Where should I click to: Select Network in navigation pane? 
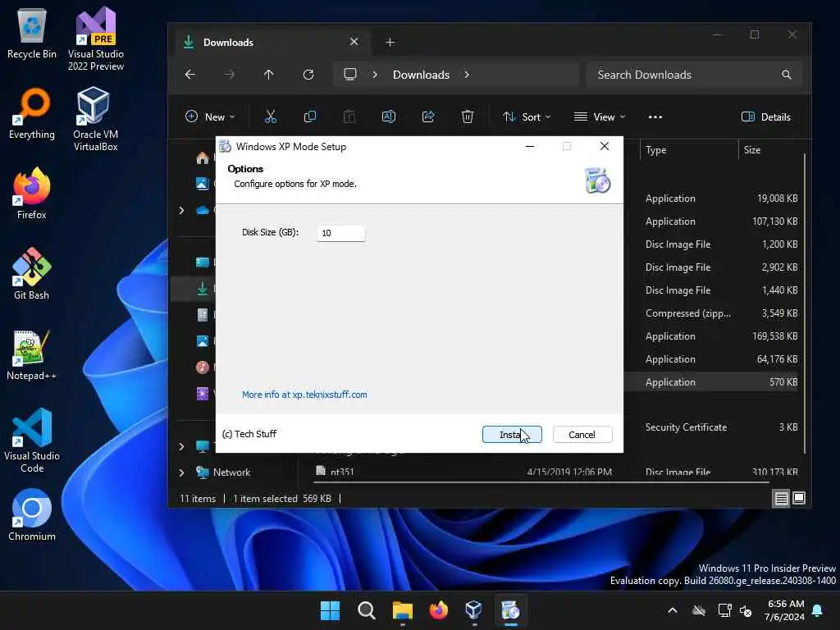[x=231, y=472]
